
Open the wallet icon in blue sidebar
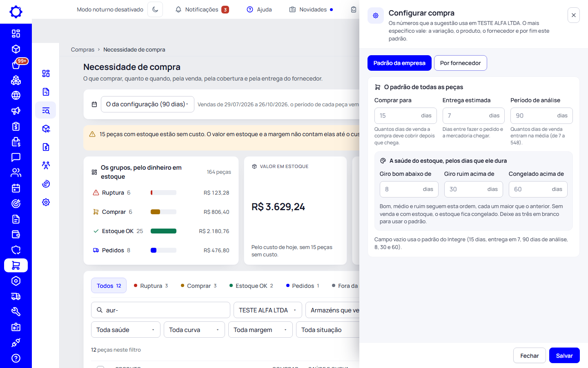[x=16, y=234]
